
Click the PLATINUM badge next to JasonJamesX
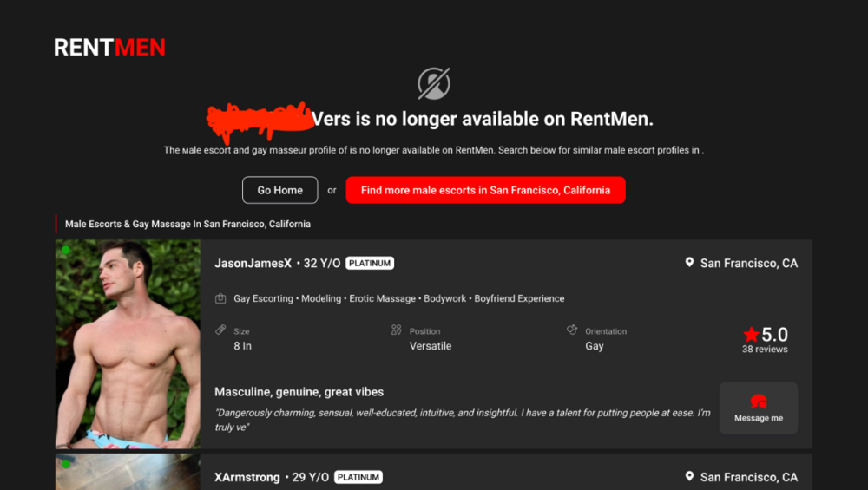[370, 264]
